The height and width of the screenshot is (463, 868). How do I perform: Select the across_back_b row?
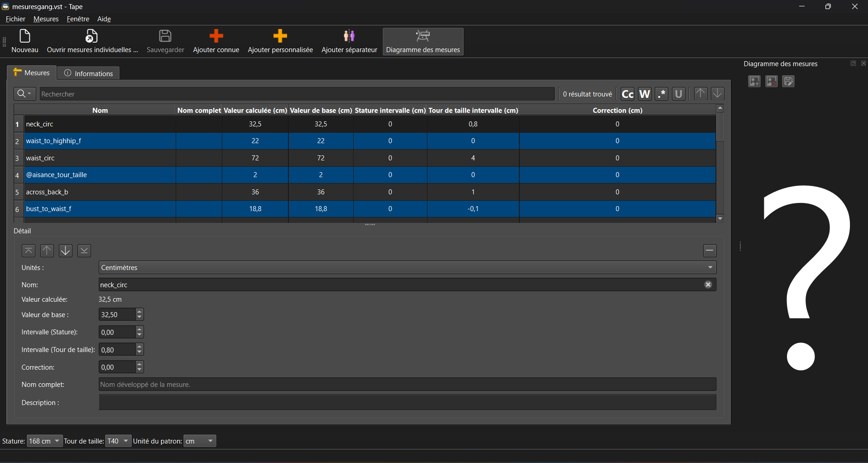369,192
